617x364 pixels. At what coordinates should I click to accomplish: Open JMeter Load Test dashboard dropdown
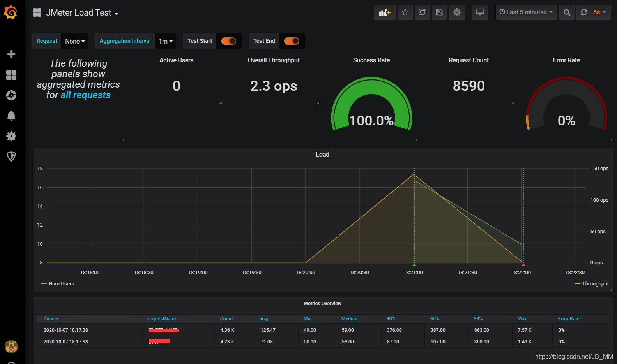[x=82, y=13]
